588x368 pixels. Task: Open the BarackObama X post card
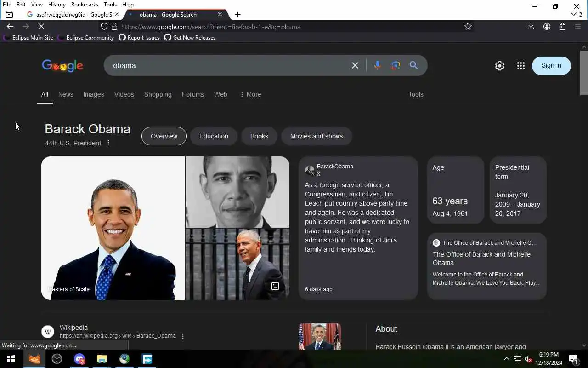pyautogui.click(x=358, y=228)
